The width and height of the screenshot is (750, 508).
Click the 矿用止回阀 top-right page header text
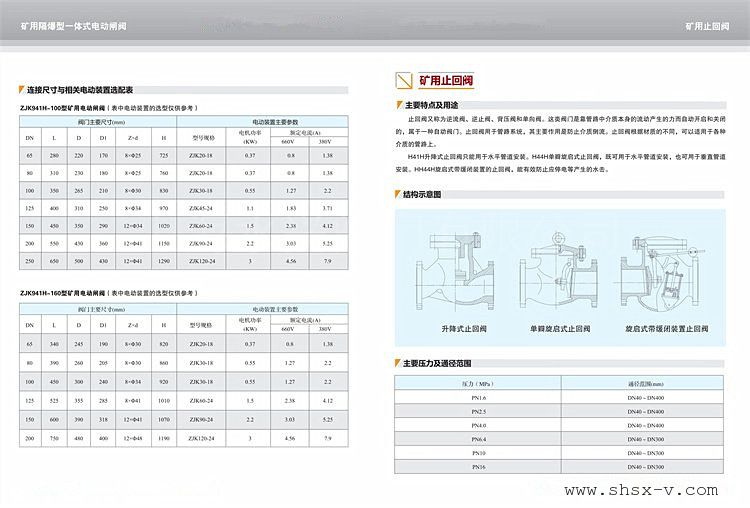[x=708, y=22]
